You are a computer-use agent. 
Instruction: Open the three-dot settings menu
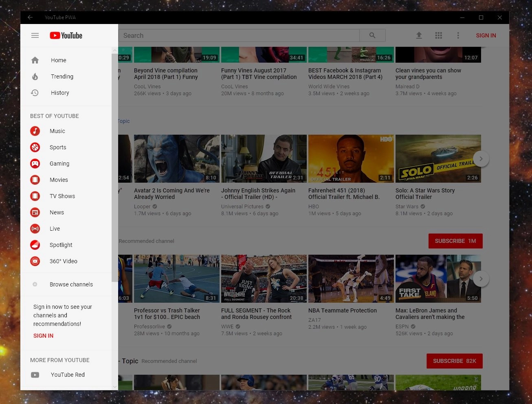click(x=458, y=35)
